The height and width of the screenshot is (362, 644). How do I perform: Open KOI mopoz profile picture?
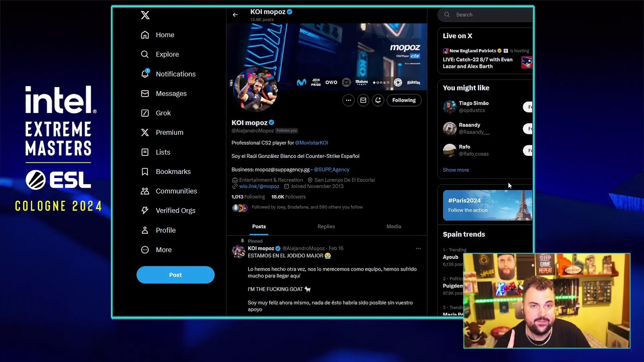point(255,89)
